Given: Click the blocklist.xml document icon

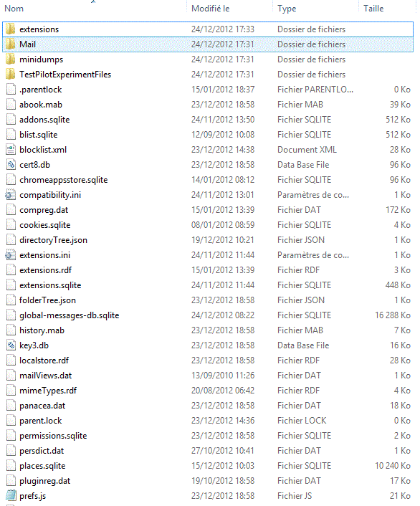Looking at the screenshot, I should click(x=11, y=150).
